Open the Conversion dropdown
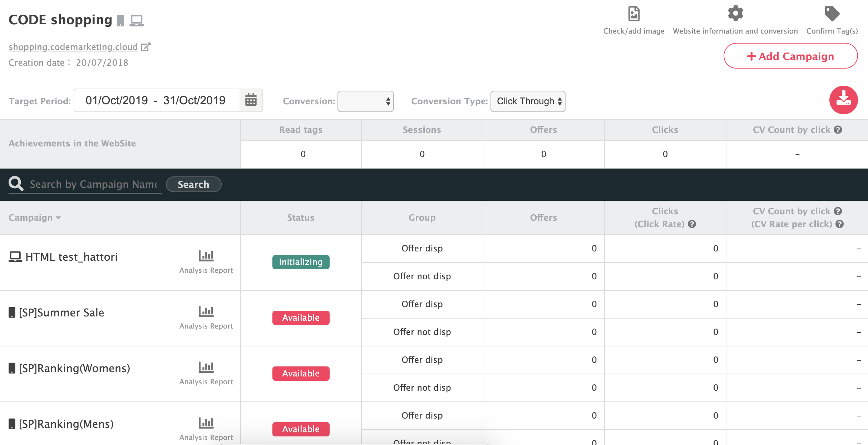This screenshot has height=445, width=868. click(365, 101)
